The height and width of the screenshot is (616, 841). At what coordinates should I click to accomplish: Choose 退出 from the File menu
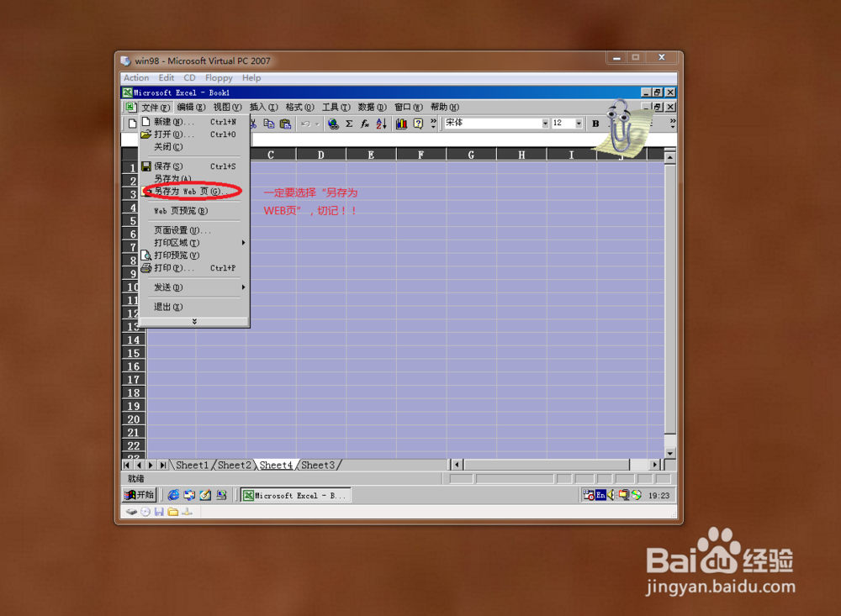pyautogui.click(x=194, y=308)
